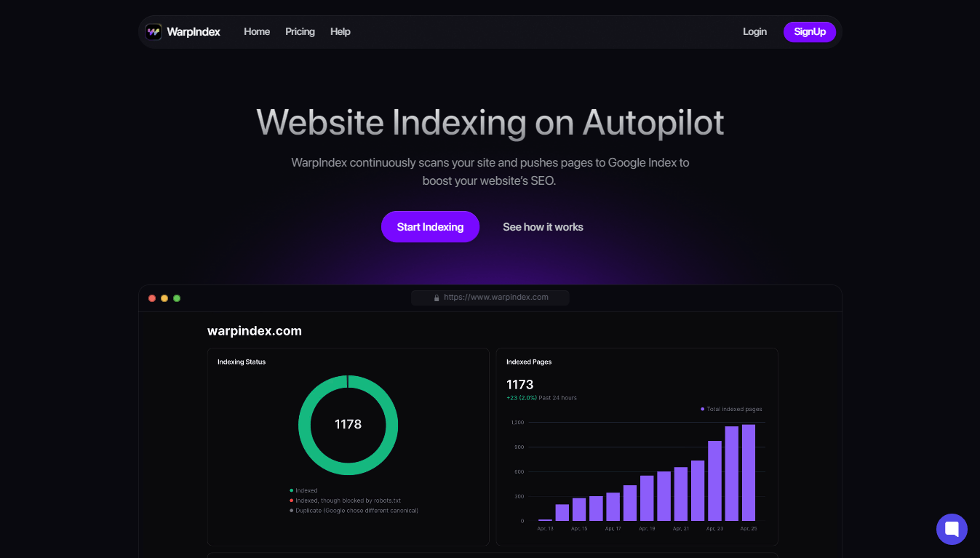This screenshot has height=558, width=980.
Task: Click the yellow dot of the mock browser window
Action: click(164, 298)
